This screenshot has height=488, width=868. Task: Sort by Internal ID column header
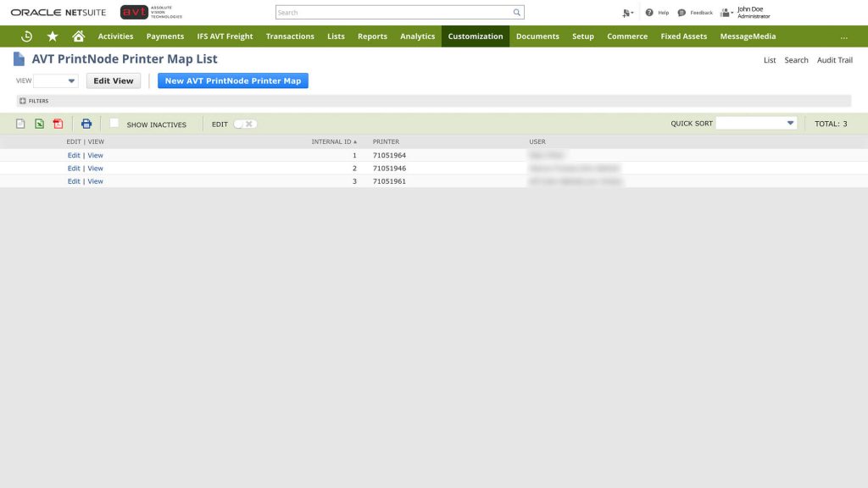pyautogui.click(x=334, y=141)
